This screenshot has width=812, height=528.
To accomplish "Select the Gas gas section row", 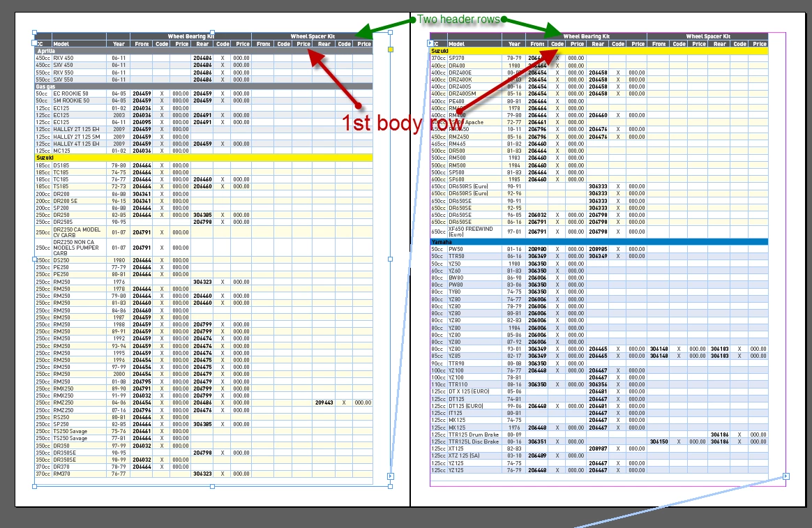I will [204, 86].
